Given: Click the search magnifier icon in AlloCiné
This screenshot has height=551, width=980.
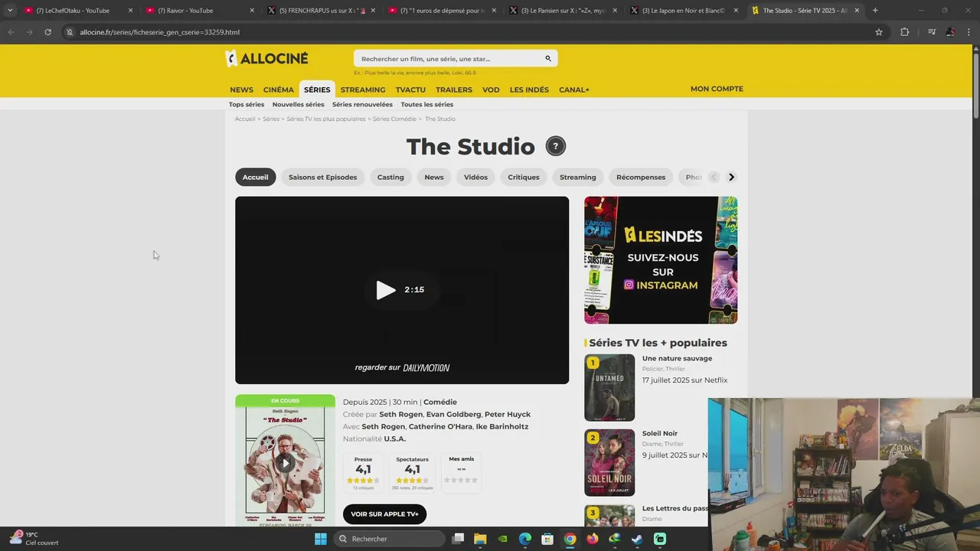Looking at the screenshot, I should (x=548, y=59).
